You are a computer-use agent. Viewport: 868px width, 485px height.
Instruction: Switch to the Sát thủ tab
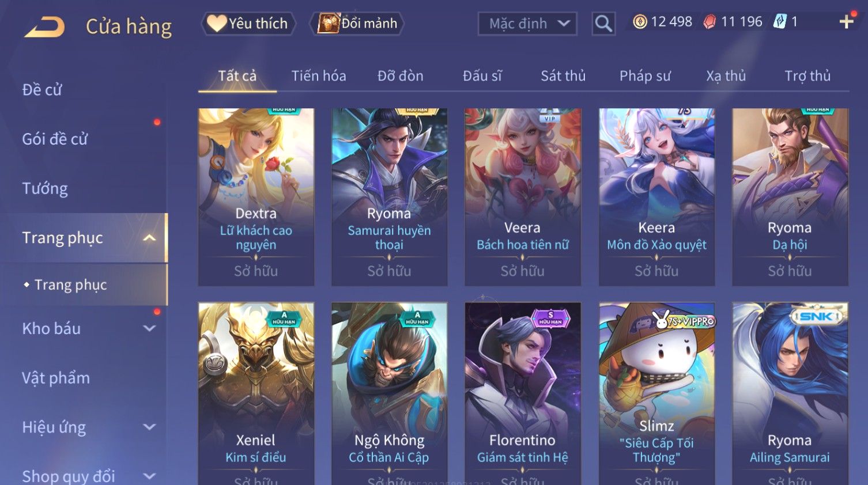[x=563, y=75]
